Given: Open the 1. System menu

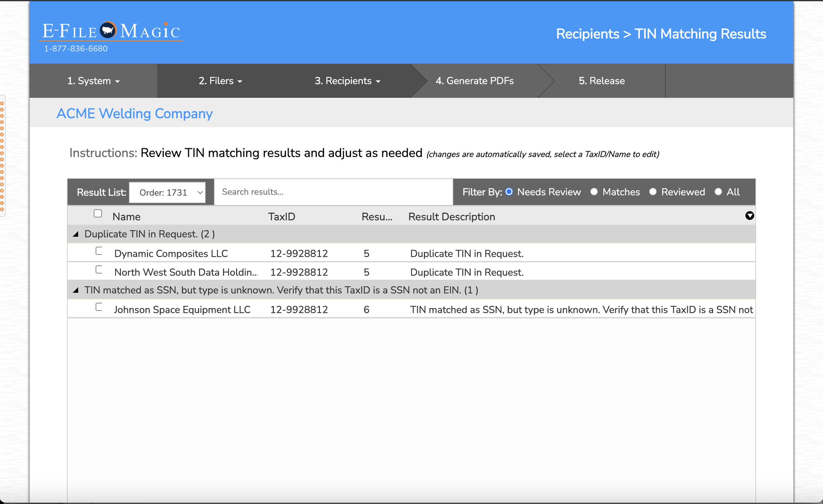Looking at the screenshot, I should tap(93, 81).
